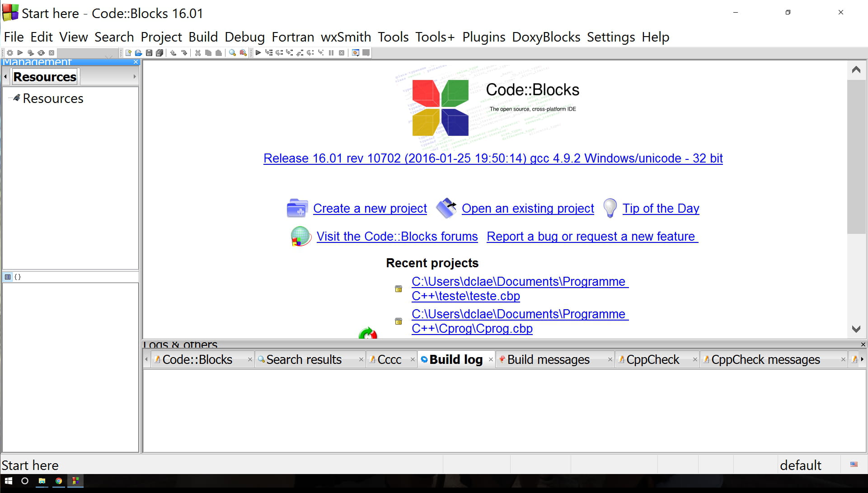Open recent project teste.cbp
This screenshot has height=493, width=868.
coord(520,288)
